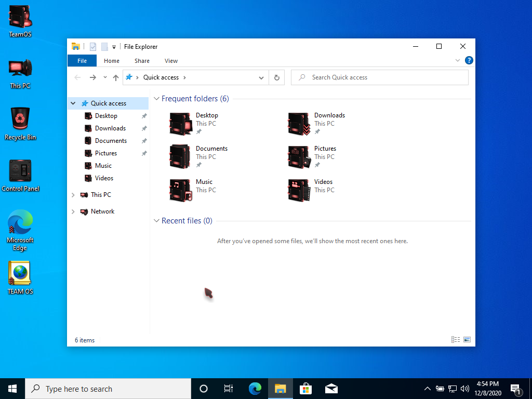Select the Desktop frequent folder icon
The height and width of the screenshot is (399, 532).
(x=181, y=124)
